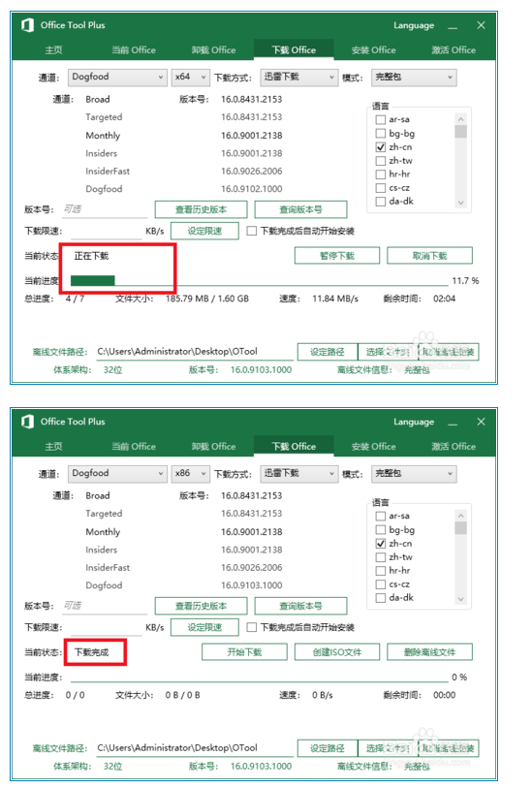Open 激活 Office tab in x86 window
This screenshot has height=788, width=532.
coord(454,446)
